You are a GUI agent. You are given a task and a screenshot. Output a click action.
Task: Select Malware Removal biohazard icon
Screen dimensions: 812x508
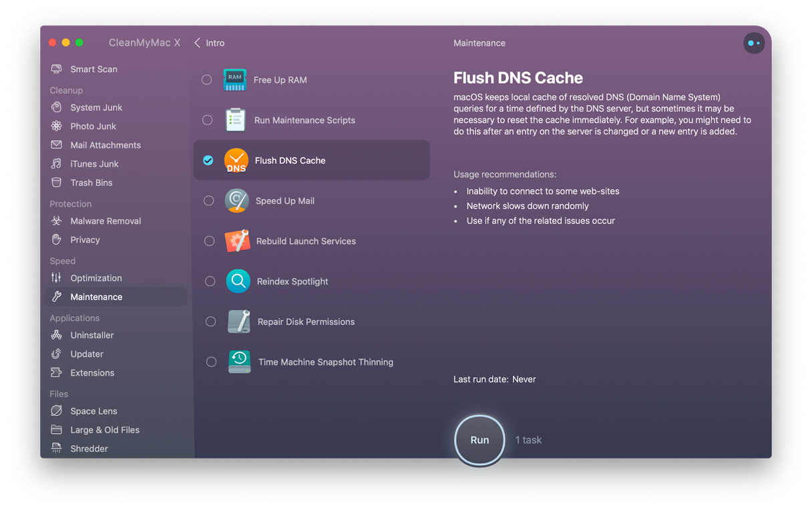pos(57,221)
